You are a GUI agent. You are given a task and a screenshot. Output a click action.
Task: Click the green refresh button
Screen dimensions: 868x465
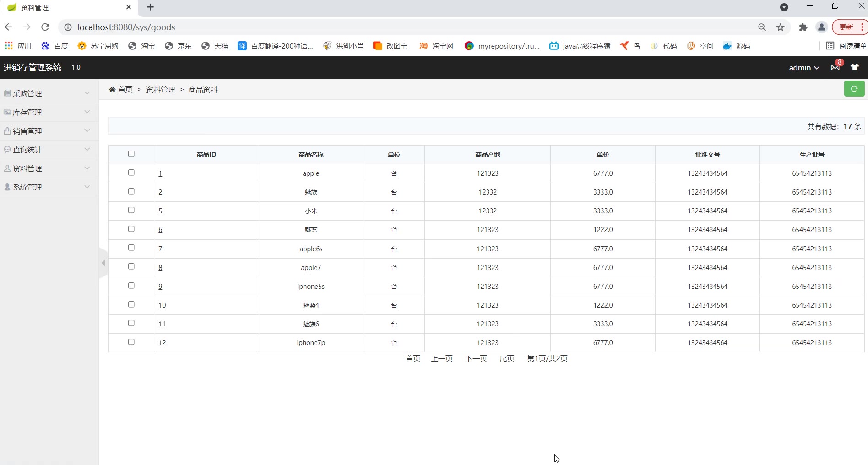coord(854,89)
